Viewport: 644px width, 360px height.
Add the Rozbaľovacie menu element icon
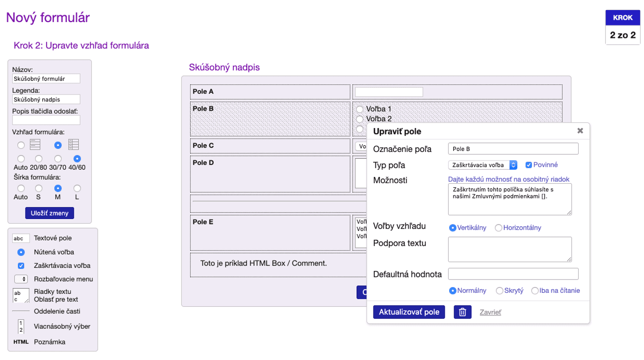[x=21, y=279]
